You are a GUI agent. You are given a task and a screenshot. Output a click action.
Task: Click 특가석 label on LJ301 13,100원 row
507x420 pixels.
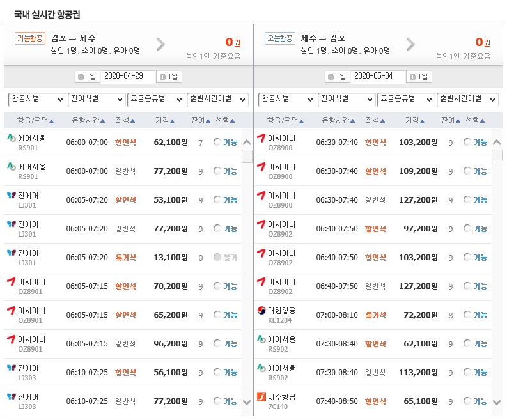(125, 258)
